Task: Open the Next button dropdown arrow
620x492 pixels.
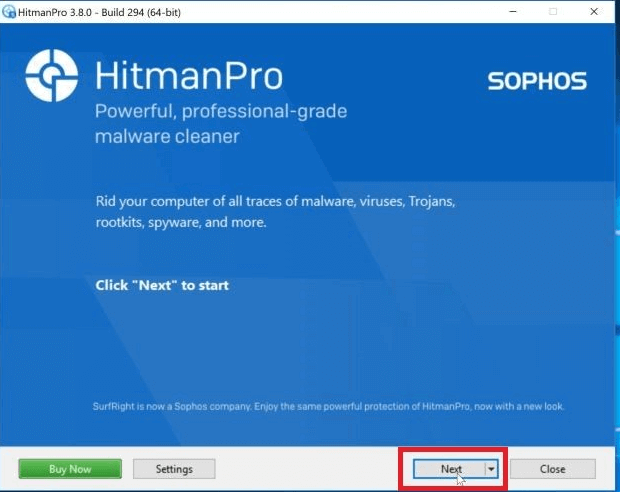Action: pyautogui.click(x=491, y=469)
